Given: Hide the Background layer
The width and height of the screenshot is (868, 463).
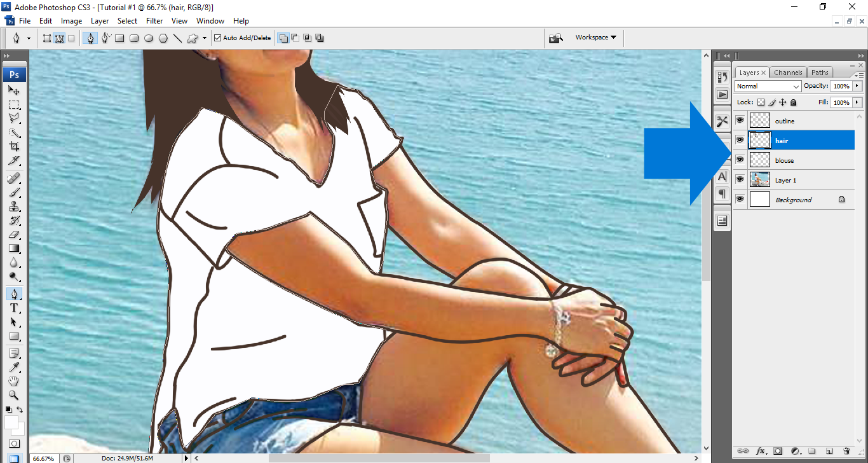Looking at the screenshot, I should tap(740, 199).
